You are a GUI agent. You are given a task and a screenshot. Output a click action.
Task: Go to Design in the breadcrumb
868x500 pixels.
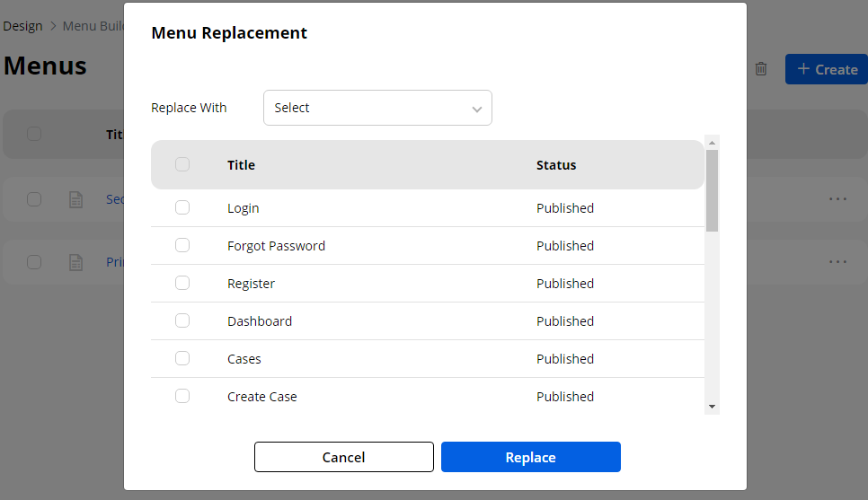click(22, 25)
